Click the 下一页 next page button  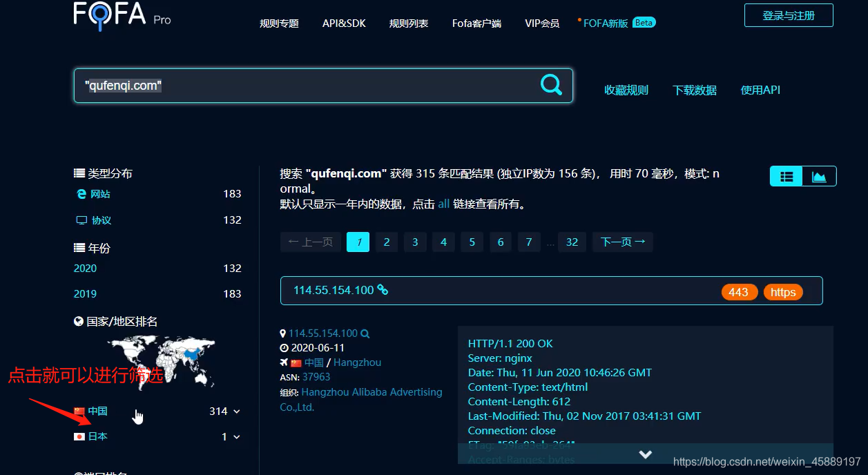(622, 242)
